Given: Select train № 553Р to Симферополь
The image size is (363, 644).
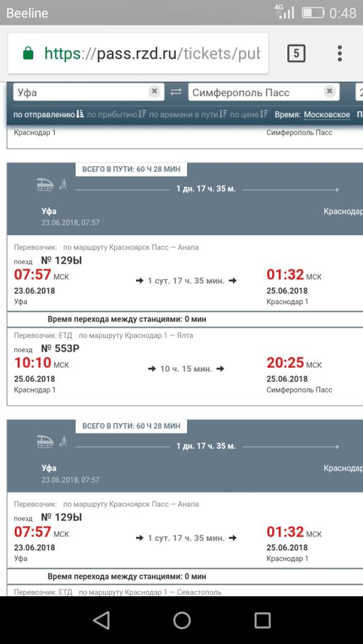Looking at the screenshot, I should coord(60,348).
